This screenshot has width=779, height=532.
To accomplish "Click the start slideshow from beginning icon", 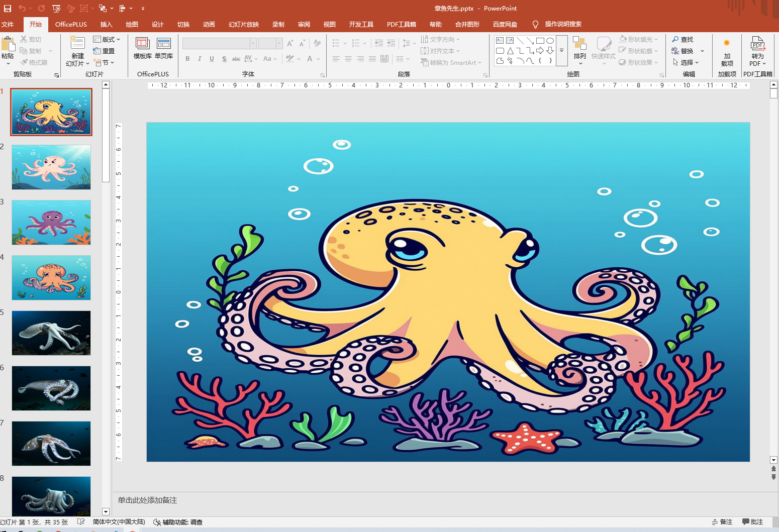I will [x=56, y=9].
